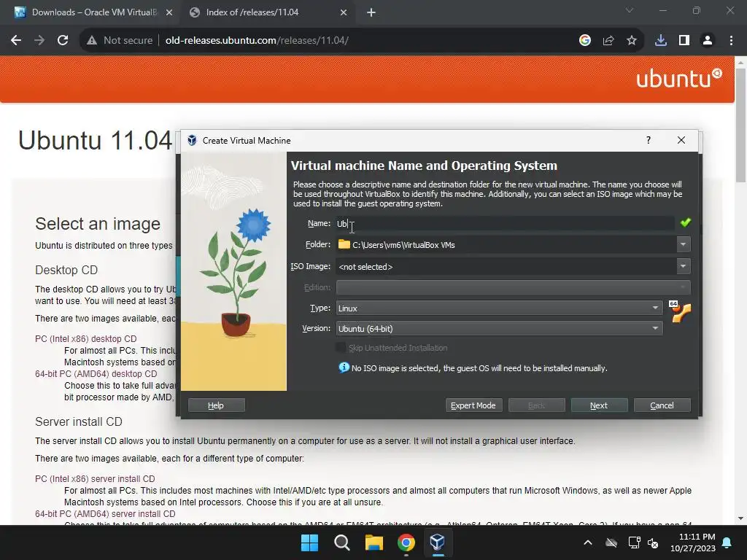Reload the Ubuntu releases page
Viewport: 747px width, 560px height.
[63, 41]
